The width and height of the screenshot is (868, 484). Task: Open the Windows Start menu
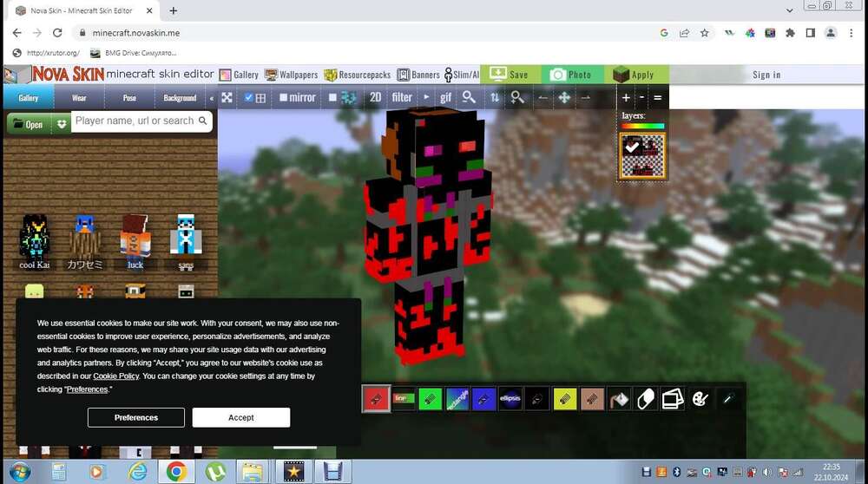19,472
